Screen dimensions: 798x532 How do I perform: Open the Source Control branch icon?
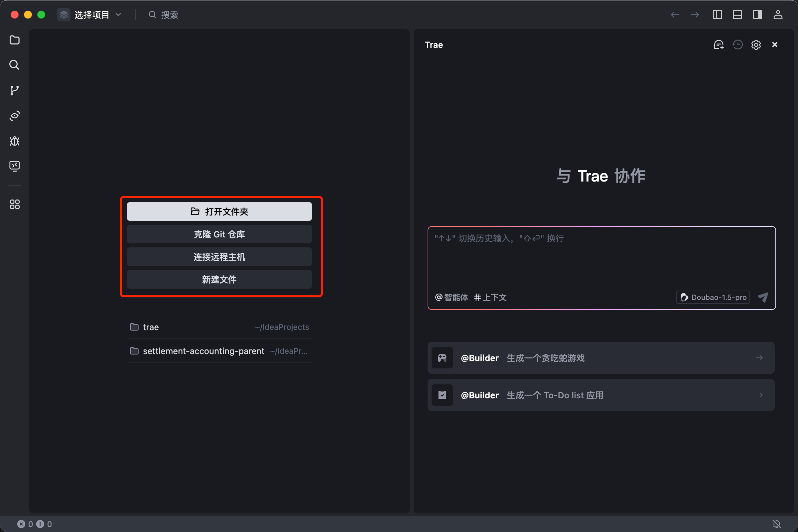click(14, 90)
